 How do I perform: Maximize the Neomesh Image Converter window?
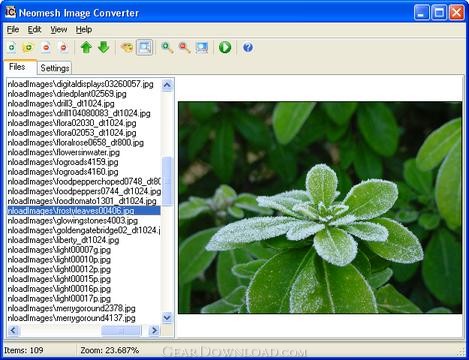[x=439, y=13]
